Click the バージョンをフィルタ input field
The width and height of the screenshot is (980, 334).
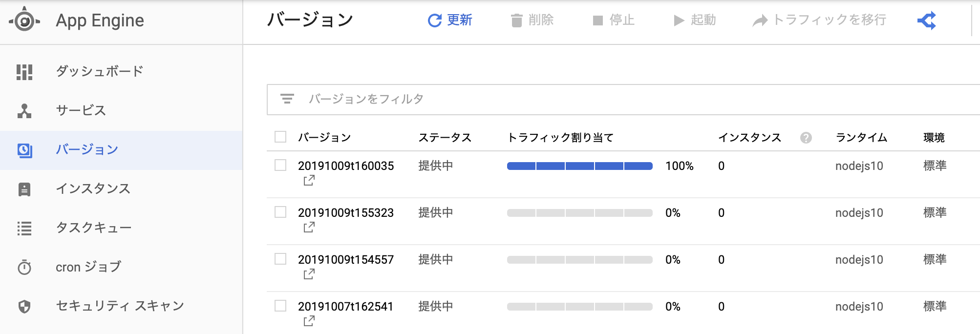[x=586, y=99]
